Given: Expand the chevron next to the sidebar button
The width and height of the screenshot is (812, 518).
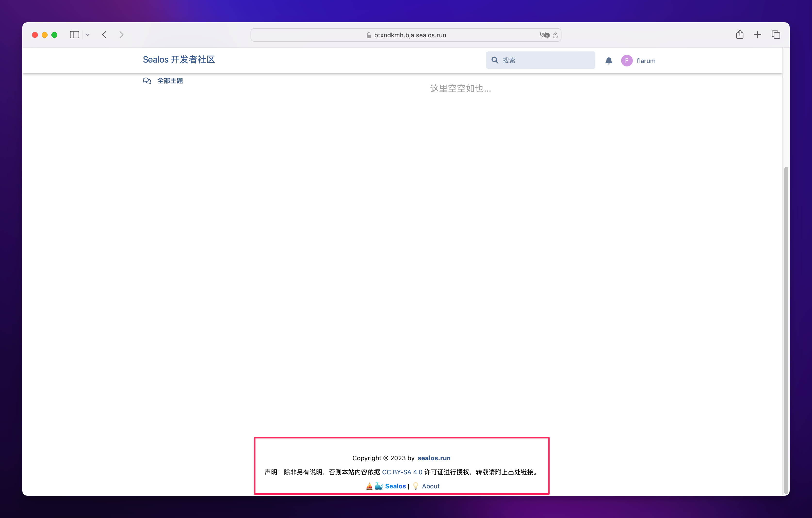Looking at the screenshot, I should point(88,35).
